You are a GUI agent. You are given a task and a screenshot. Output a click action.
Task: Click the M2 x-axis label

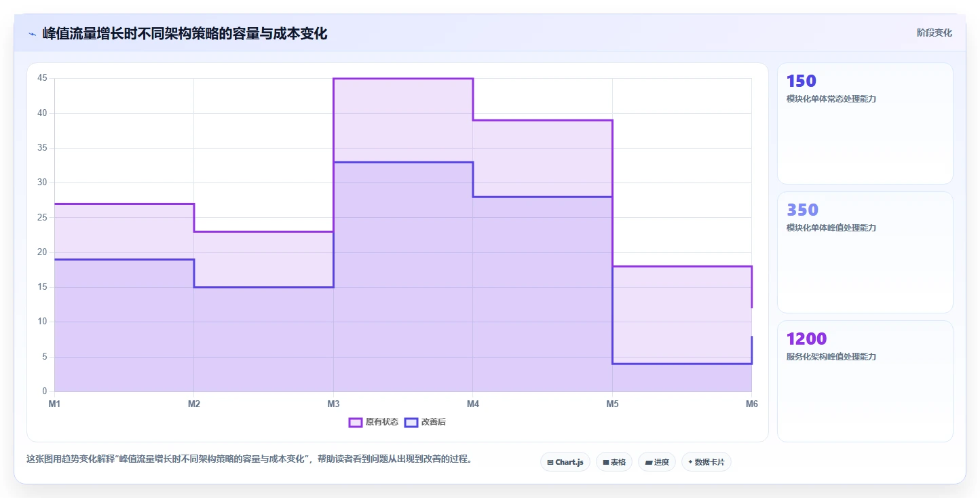coord(194,404)
